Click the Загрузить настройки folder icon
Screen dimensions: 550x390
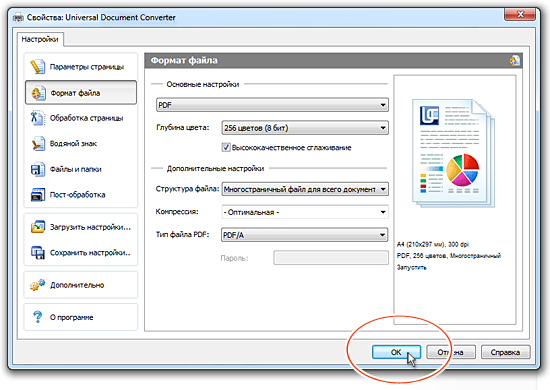[38, 227]
